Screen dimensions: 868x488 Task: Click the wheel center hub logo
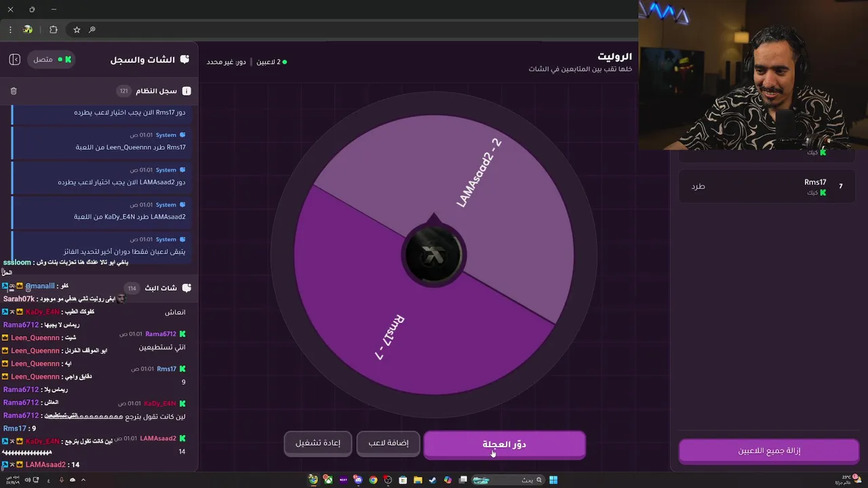pyautogui.click(x=433, y=255)
